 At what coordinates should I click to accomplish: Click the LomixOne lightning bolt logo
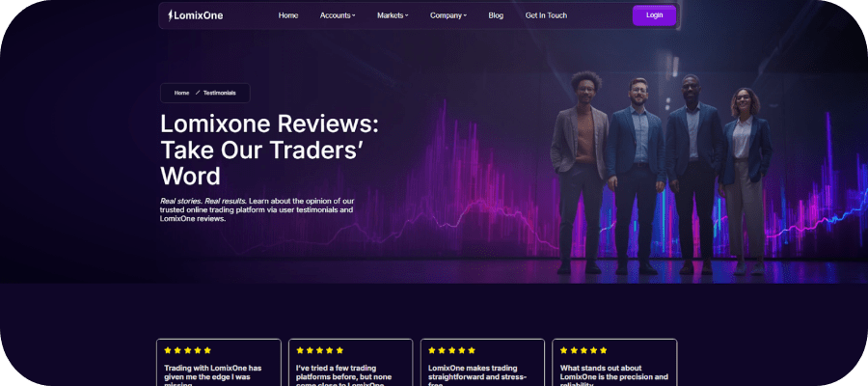tap(195, 15)
